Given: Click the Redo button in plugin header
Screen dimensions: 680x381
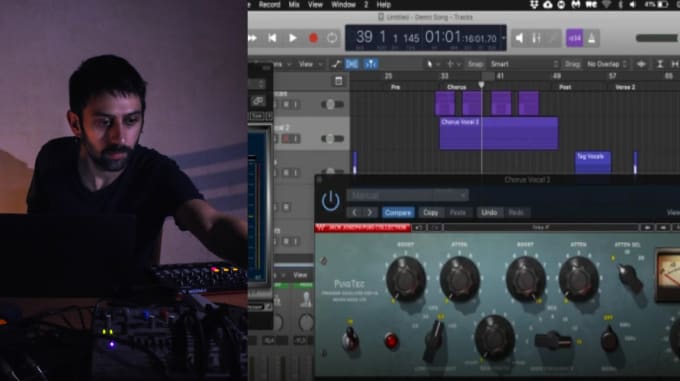Looking at the screenshot, I should tap(516, 212).
